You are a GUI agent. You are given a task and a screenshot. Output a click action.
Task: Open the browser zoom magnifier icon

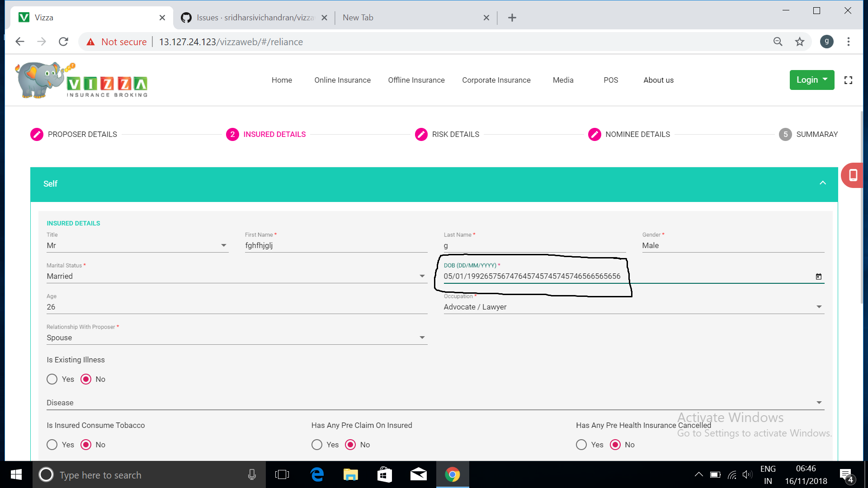pyautogui.click(x=778, y=42)
